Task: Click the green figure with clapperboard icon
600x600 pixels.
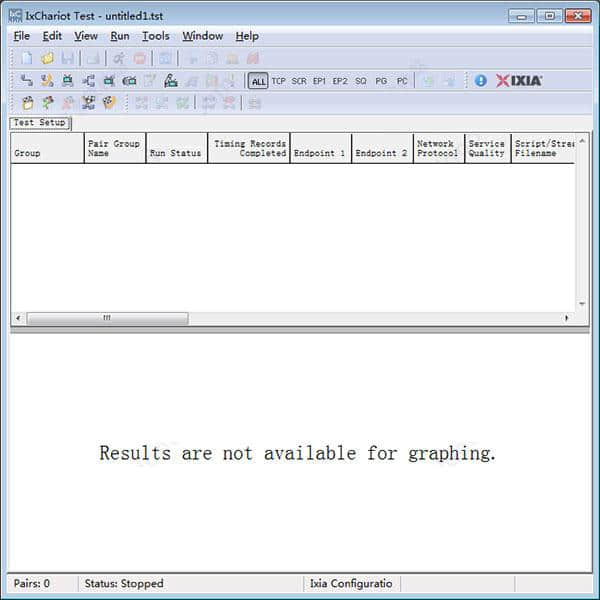Action: pyautogui.click(x=48, y=103)
